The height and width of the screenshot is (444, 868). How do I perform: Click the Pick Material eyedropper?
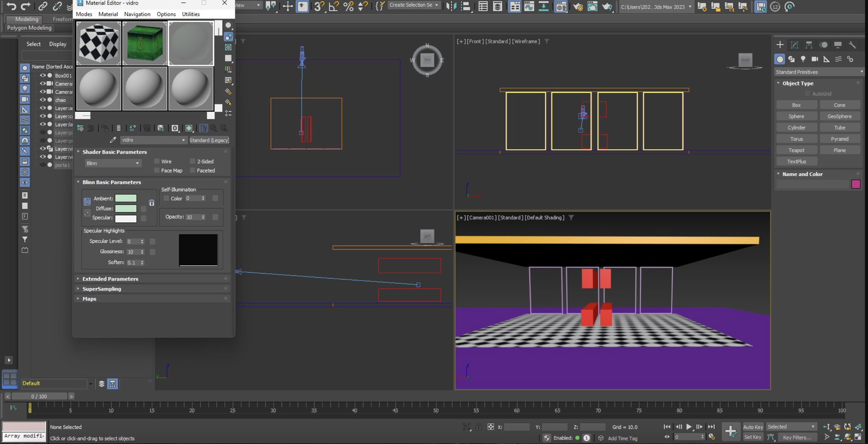point(113,140)
